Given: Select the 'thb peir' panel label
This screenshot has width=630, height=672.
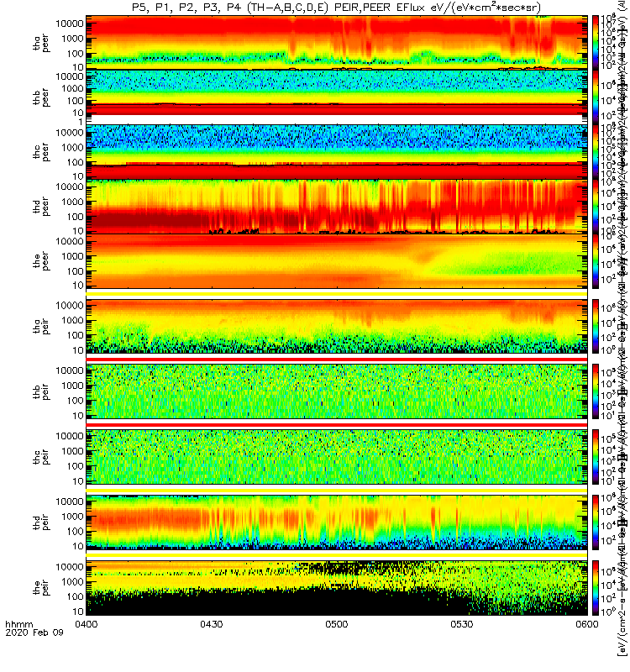Looking at the screenshot, I should pyautogui.click(x=41, y=391).
